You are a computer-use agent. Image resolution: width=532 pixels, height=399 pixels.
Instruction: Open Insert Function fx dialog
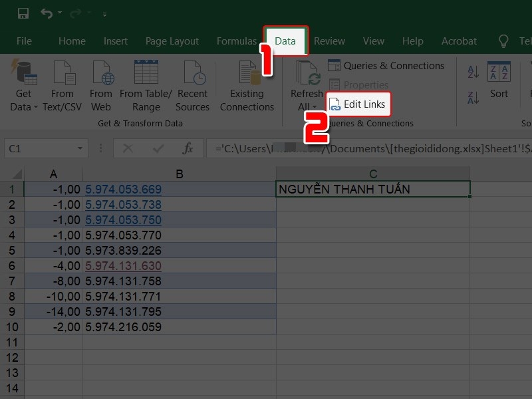point(188,148)
